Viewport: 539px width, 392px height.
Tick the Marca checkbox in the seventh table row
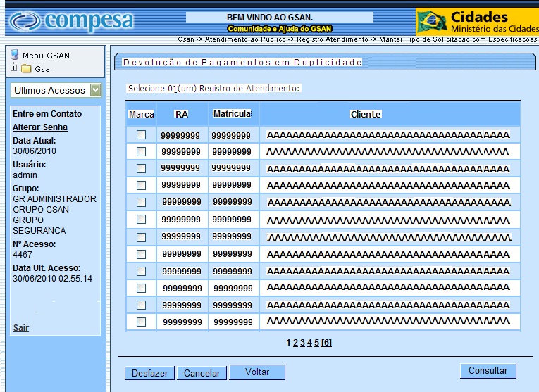[x=142, y=237]
